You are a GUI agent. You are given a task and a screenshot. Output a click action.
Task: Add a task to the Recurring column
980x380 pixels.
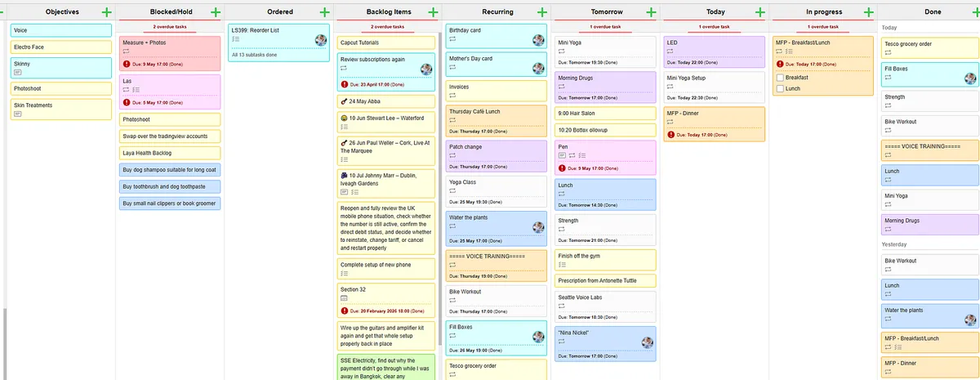(541, 12)
